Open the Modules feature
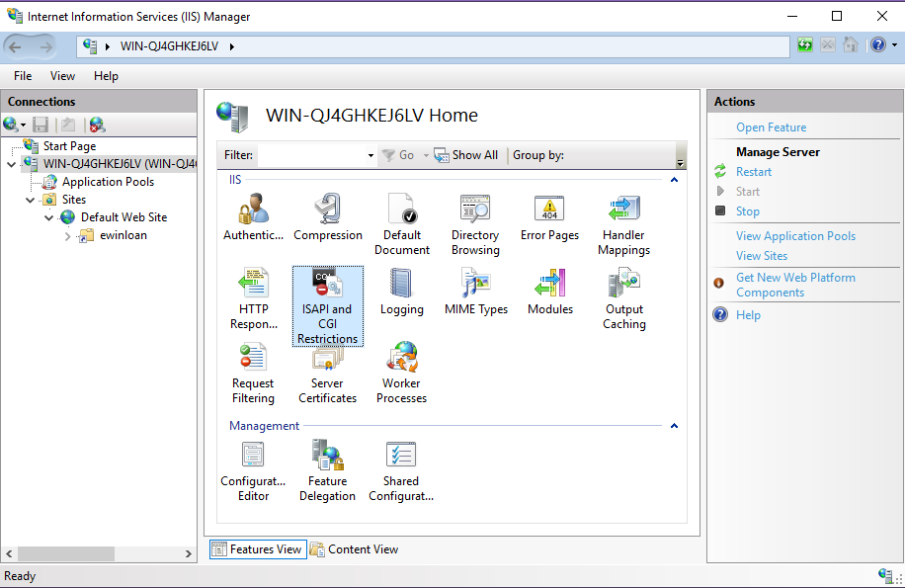 (550, 292)
